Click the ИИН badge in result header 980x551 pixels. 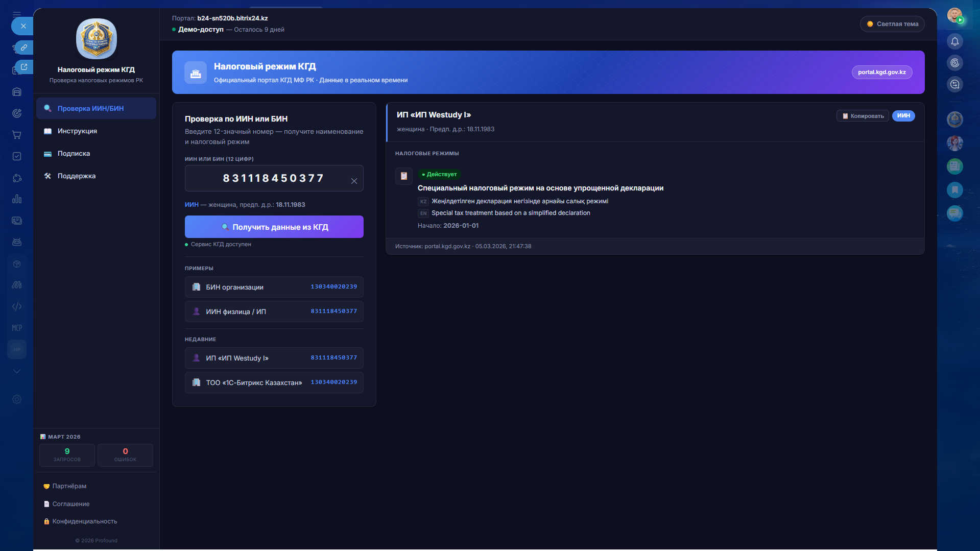[x=903, y=116]
